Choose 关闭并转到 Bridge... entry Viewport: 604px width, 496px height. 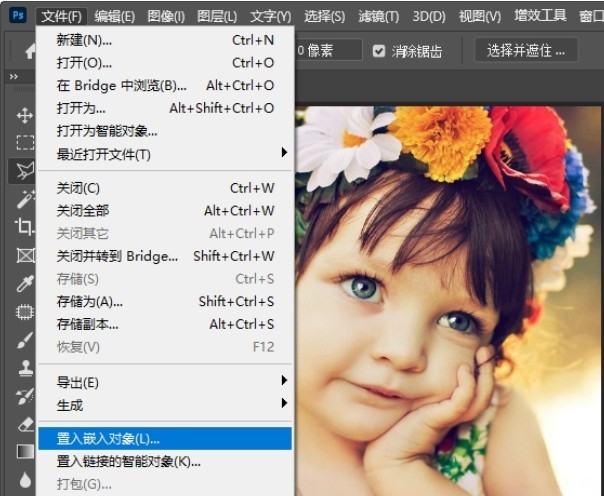click(165, 256)
